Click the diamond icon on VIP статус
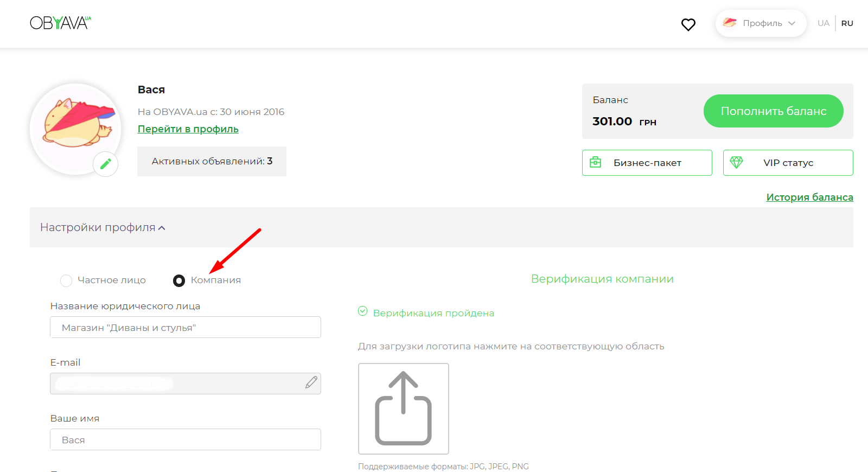868x472 pixels. tap(736, 162)
